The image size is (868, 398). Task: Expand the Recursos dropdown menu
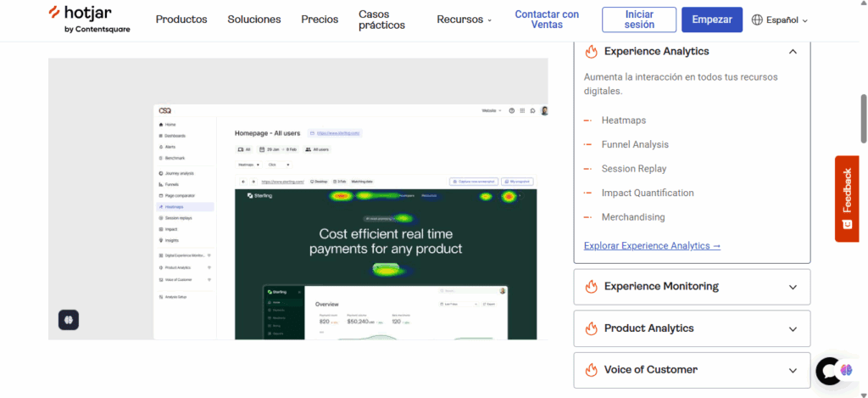[464, 20]
